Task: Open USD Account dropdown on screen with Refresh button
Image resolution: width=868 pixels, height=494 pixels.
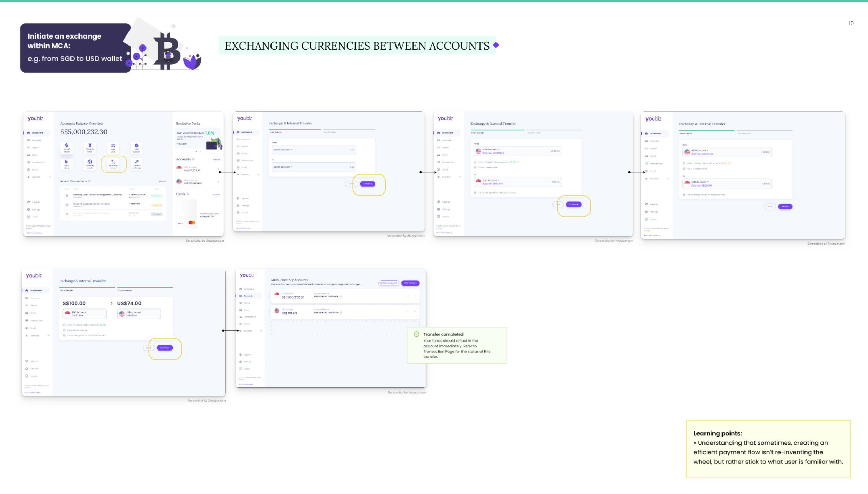Action: tap(700, 151)
